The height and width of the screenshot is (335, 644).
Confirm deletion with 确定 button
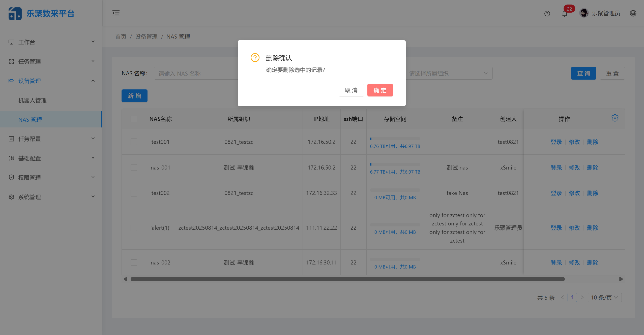(x=380, y=90)
